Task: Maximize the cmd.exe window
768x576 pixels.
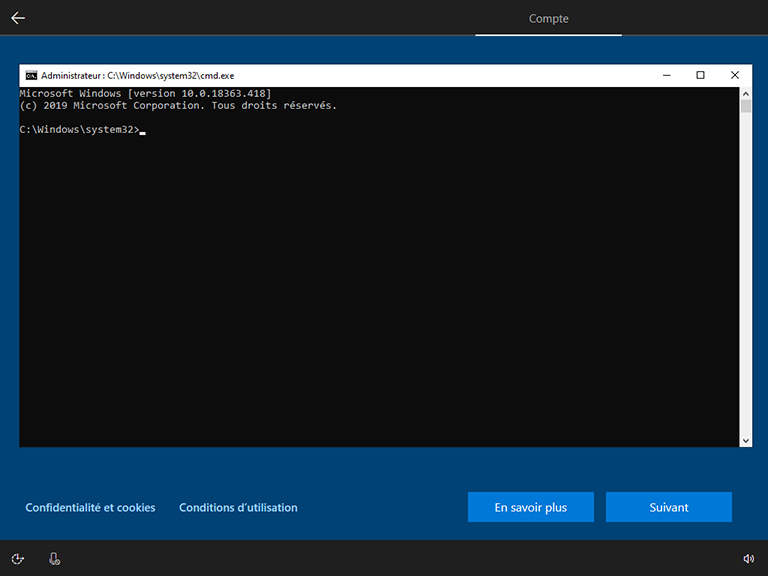Action: pos(700,75)
